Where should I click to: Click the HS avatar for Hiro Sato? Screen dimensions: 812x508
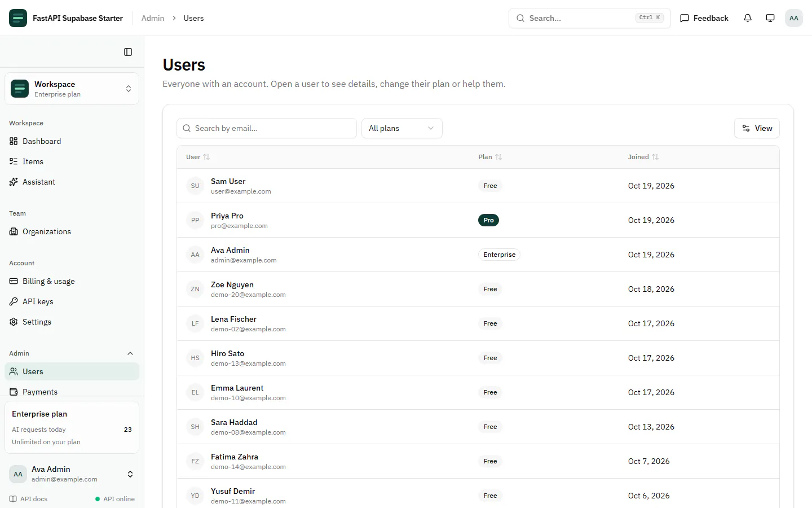pos(195,358)
